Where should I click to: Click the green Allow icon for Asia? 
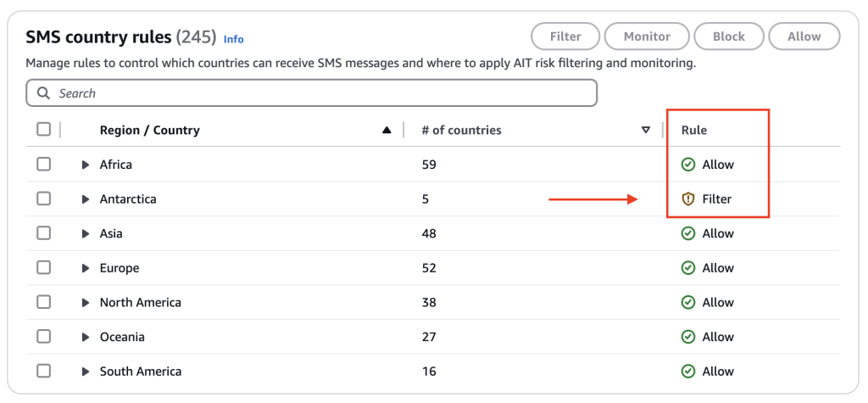pyautogui.click(x=688, y=233)
